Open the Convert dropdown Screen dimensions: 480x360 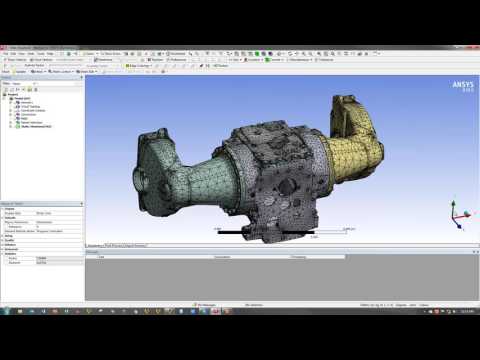(275, 60)
